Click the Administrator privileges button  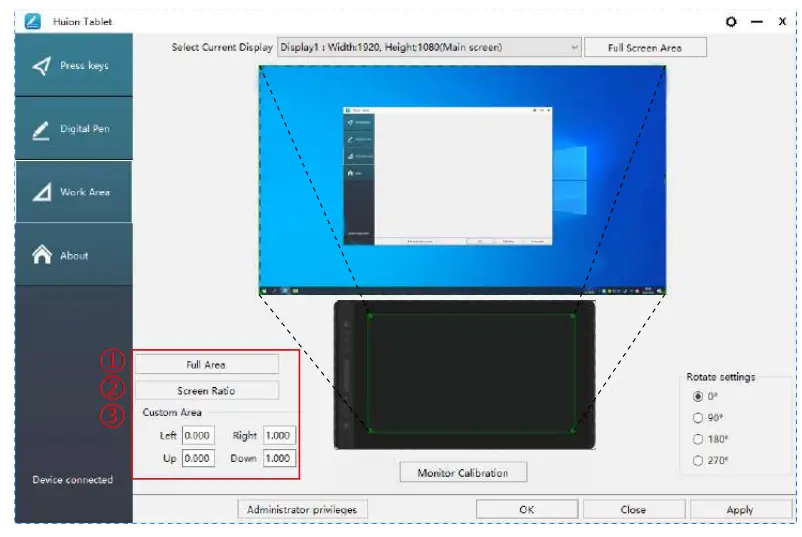pos(302,509)
